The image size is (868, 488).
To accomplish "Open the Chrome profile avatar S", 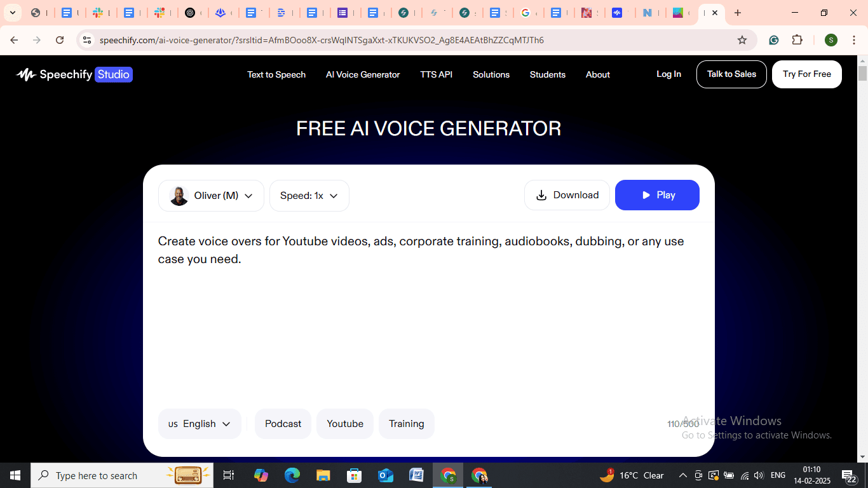I will click(831, 40).
